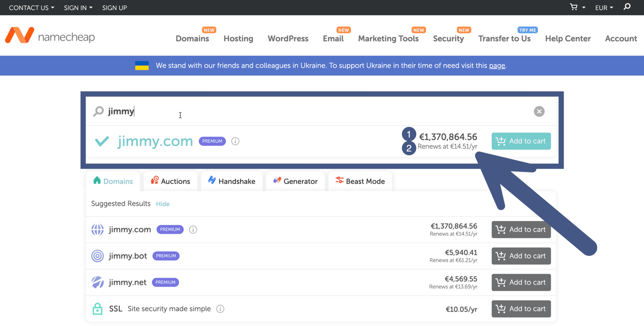The width and height of the screenshot is (644, 326).
Task: Switch to the Auctions tab
Action: [x=170, y=181]
